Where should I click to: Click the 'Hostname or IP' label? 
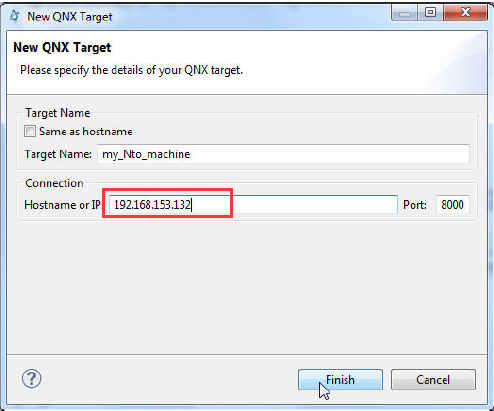point(62,205)
